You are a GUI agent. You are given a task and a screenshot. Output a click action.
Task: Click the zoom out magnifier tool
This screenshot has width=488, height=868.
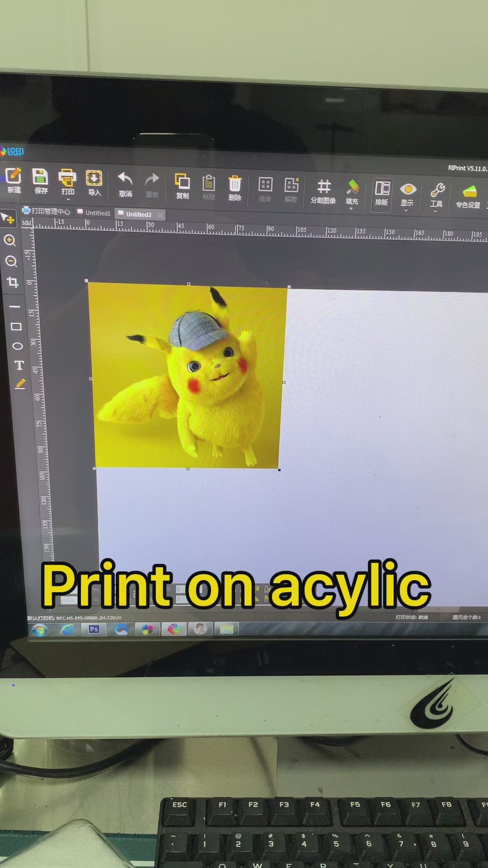pos(11,261)
